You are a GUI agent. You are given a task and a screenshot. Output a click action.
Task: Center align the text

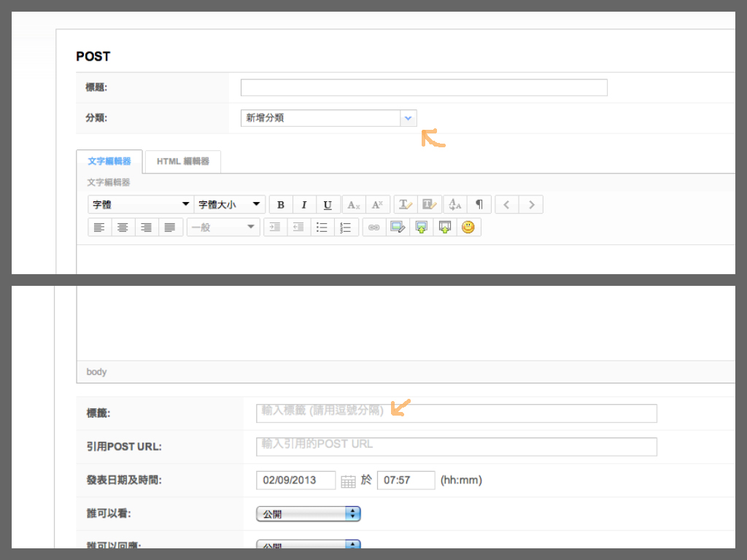click(x=123, y=227)
